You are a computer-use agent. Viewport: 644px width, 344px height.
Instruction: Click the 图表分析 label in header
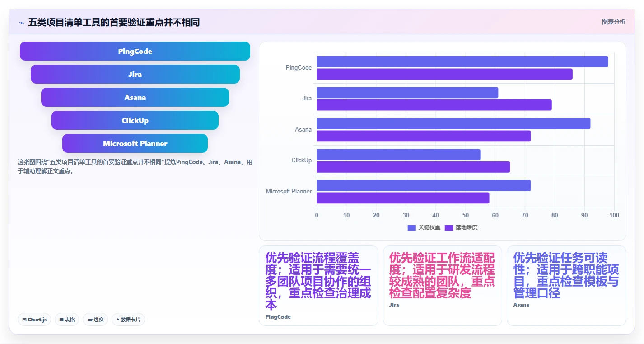(x=614, y=22)
